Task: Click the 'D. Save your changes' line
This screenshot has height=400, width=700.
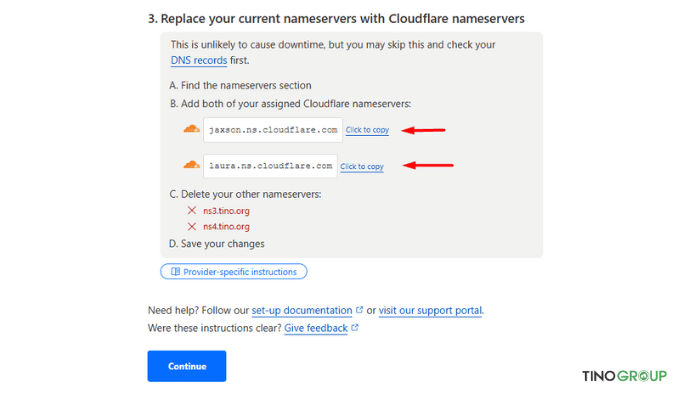Action: click(217, 244)
